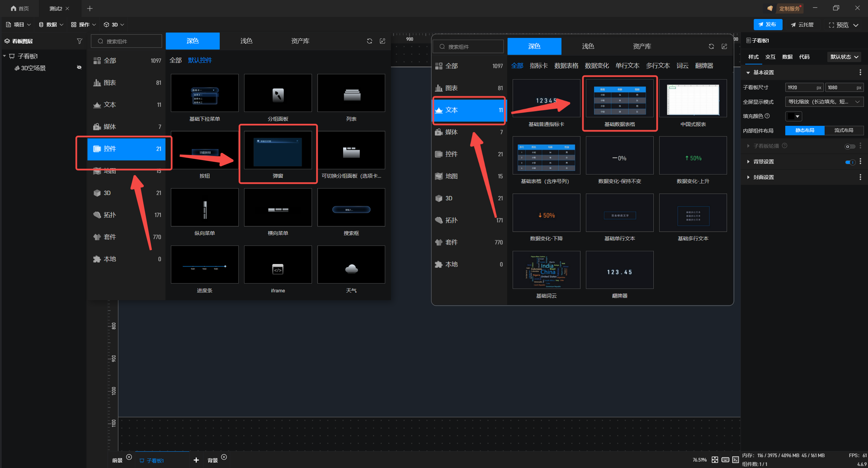Click the 发布 button
The image size is (868, 468).
point(768,24)
